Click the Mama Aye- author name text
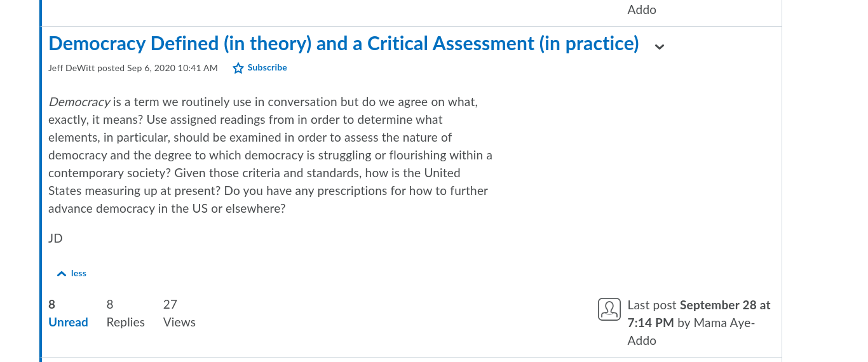Screen dimensions: 868x362 (x=724, y=323)
